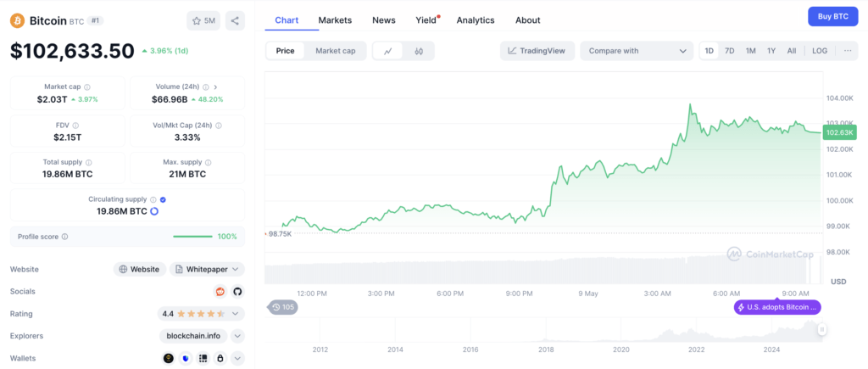Viewport: 868px width, 369px height.
Task: Click info icon next to Market cap
Action: coord(87,87)
